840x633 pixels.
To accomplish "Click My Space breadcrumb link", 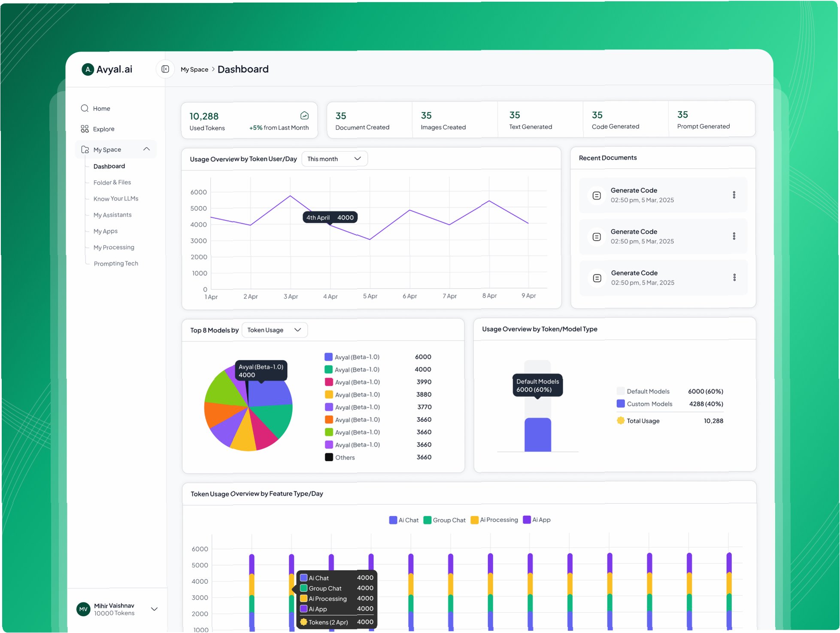I will (194, 70).
